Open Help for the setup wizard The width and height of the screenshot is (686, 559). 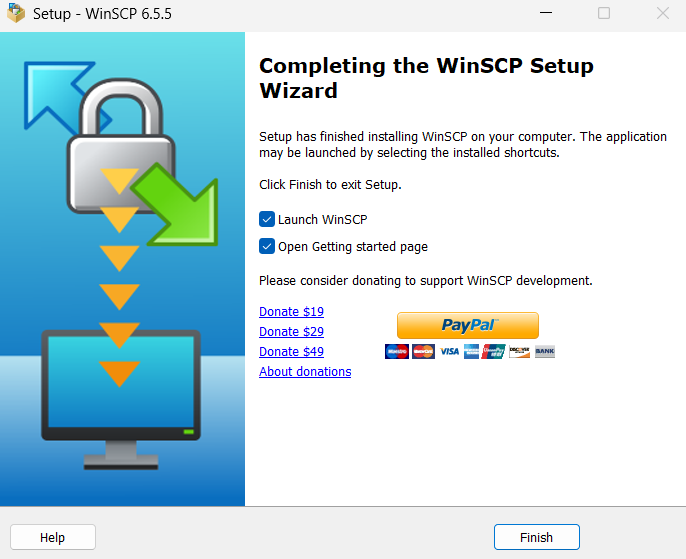point(53,537)
